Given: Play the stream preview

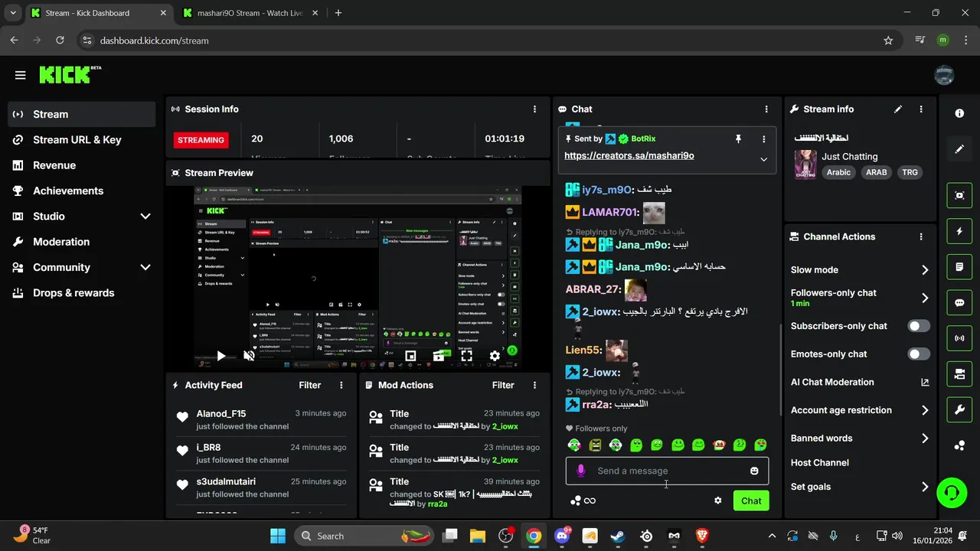Looking at the screenshot, I should point(220,356).
